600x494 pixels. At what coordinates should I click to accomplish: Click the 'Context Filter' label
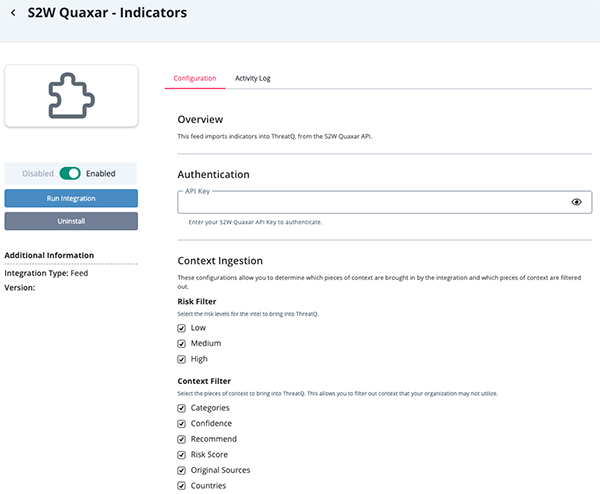pyautogui.click(x=204, y=381)
